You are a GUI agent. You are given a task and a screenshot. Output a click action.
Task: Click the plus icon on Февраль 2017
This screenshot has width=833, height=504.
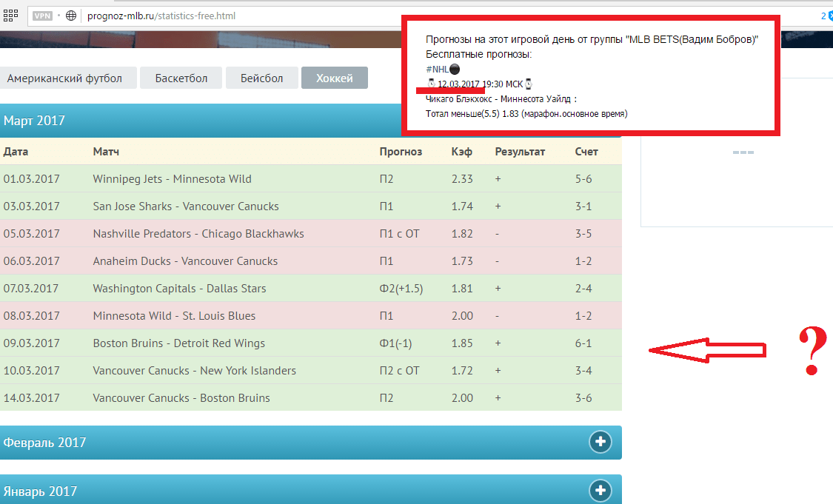point(600,443)
